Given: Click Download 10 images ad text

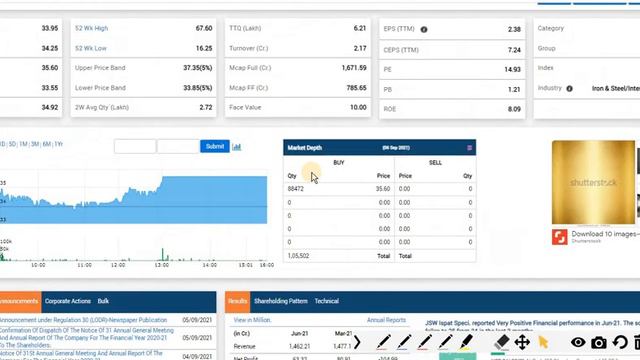Looking at the screenshot, I should (605, 234).
